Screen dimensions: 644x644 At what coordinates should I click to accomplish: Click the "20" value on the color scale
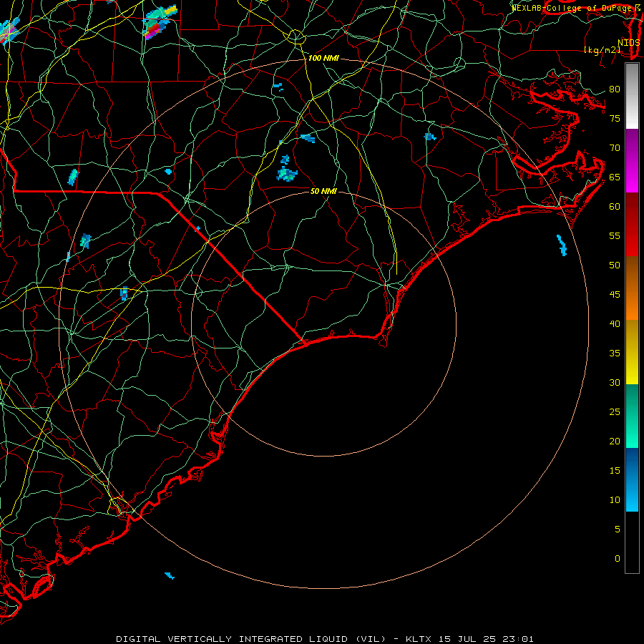tap(615, 441)
